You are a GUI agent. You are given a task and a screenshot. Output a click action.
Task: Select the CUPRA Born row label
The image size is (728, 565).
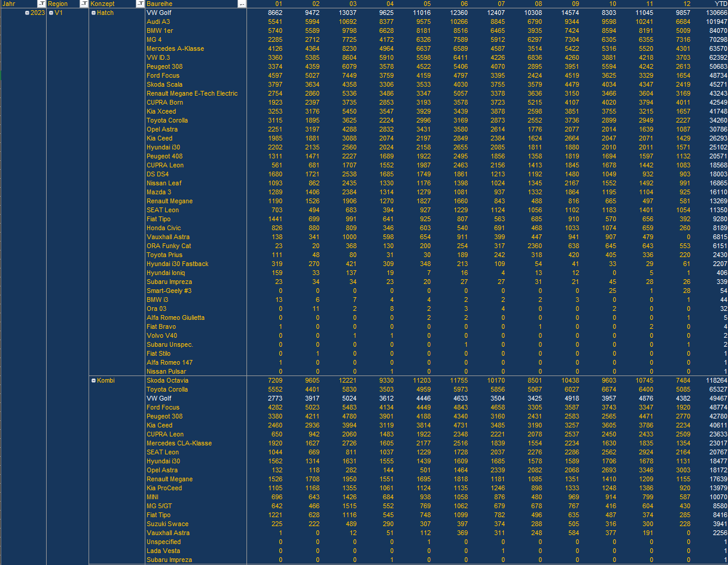coord(165,102)
